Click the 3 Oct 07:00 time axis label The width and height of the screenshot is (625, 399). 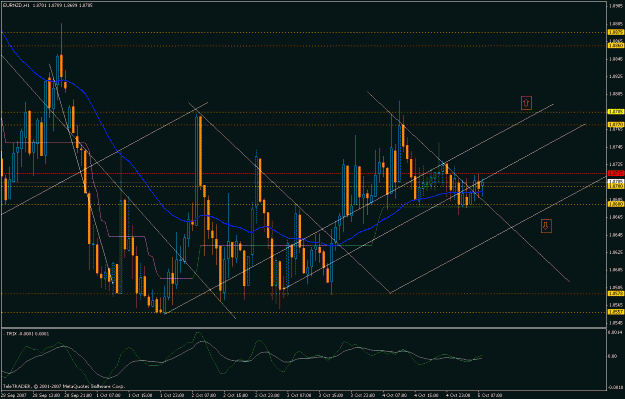pyautogui.click(x=300, y=395)
